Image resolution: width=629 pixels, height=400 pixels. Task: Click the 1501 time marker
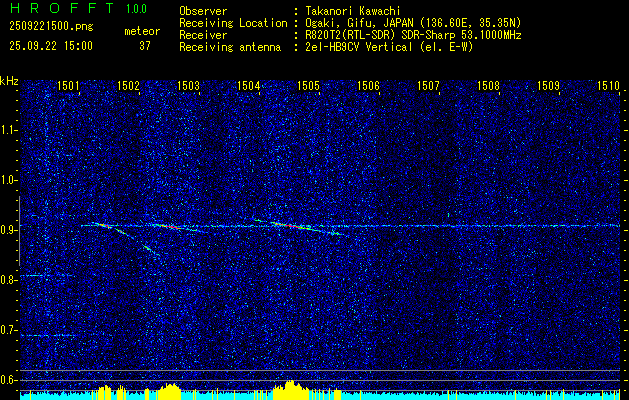coord(68,85)
